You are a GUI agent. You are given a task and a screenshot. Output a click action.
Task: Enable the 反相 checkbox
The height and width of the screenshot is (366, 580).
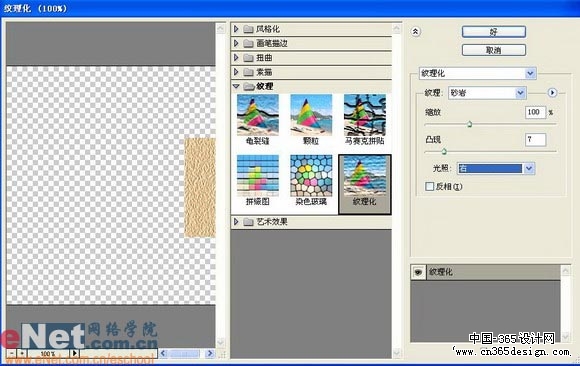(x=429, y=187)
